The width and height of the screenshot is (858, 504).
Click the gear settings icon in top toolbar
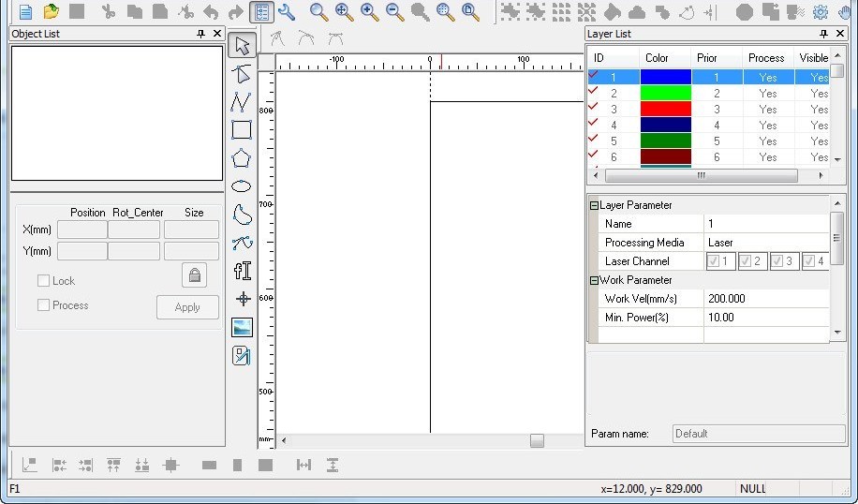coord(820,11)
